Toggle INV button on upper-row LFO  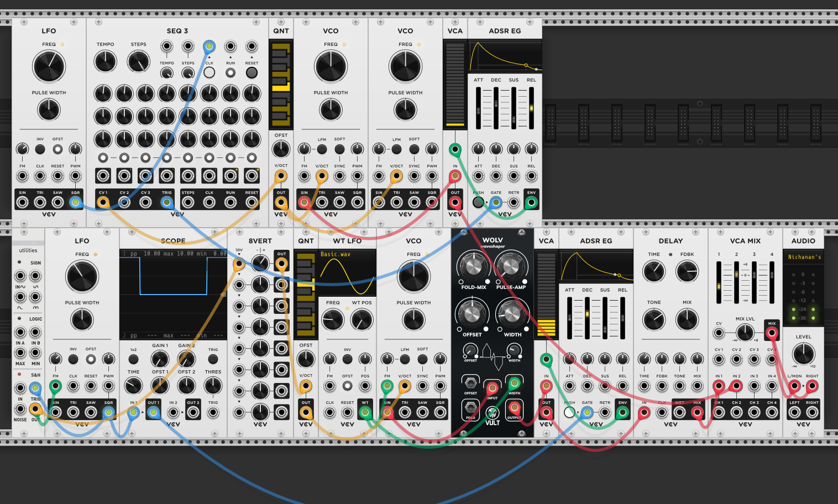pos(40,149)
